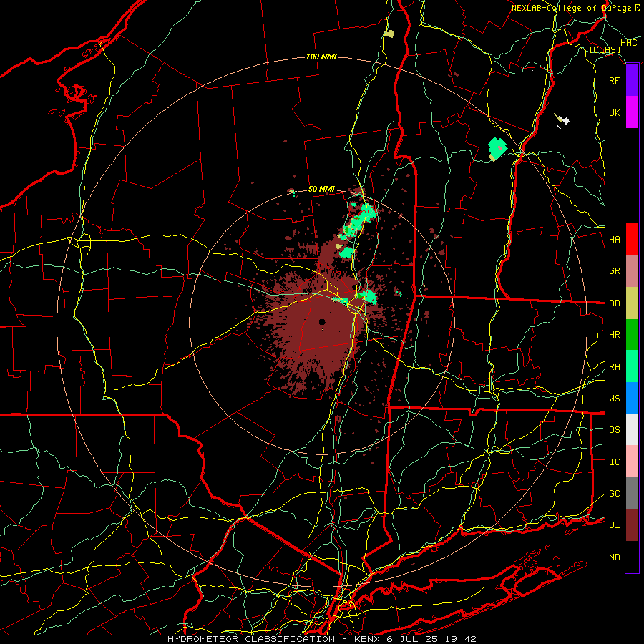
Task: Click the GC gray legend swatch
Action: [632, 493]
